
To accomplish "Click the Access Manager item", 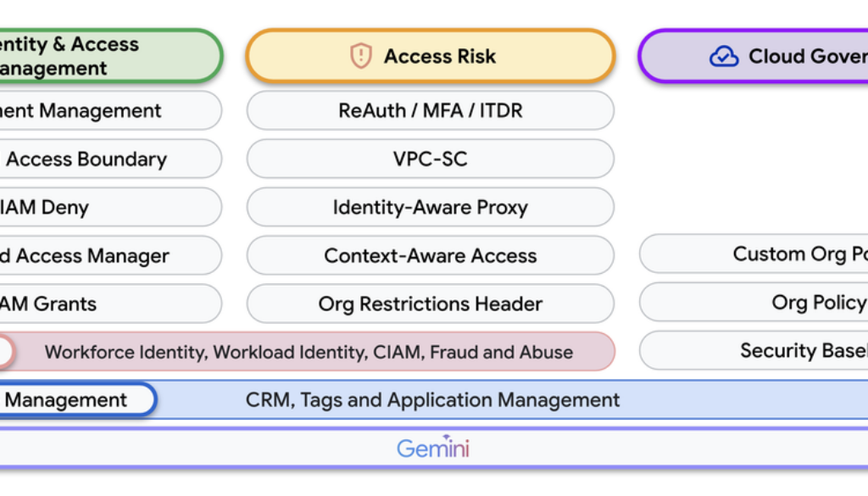I will (x=93, y=256).
